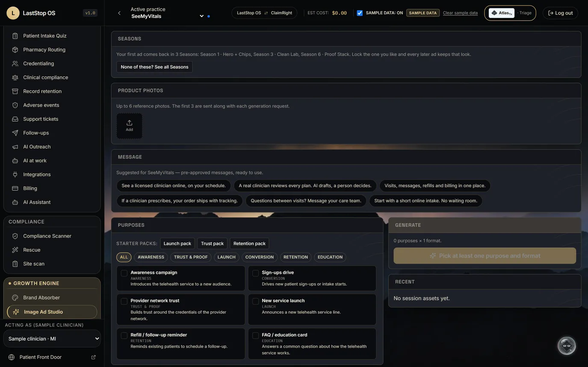
Task: Click the Adverse events shield icon
Action: (15, 105)
